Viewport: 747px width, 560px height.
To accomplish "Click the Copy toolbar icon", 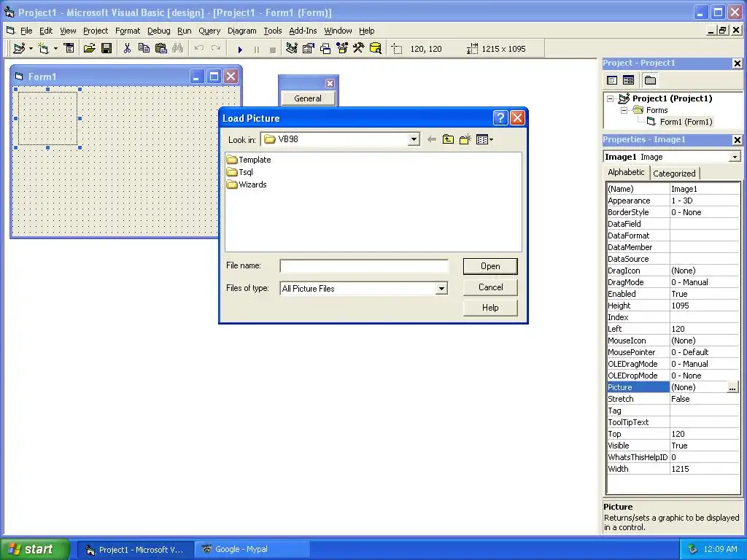I will (x=144, y=49).
